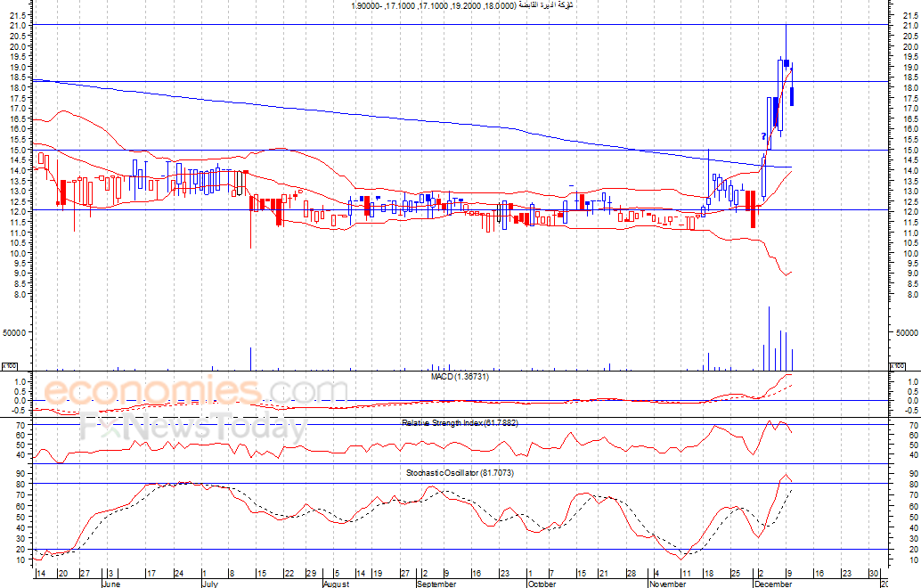921x588 pixels.
Task: Click the question mark marker beside December candles
Action: [763, 136]
